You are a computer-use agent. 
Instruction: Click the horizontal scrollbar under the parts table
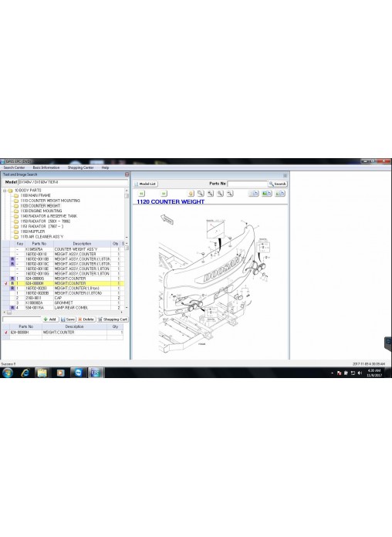point(63,312)
